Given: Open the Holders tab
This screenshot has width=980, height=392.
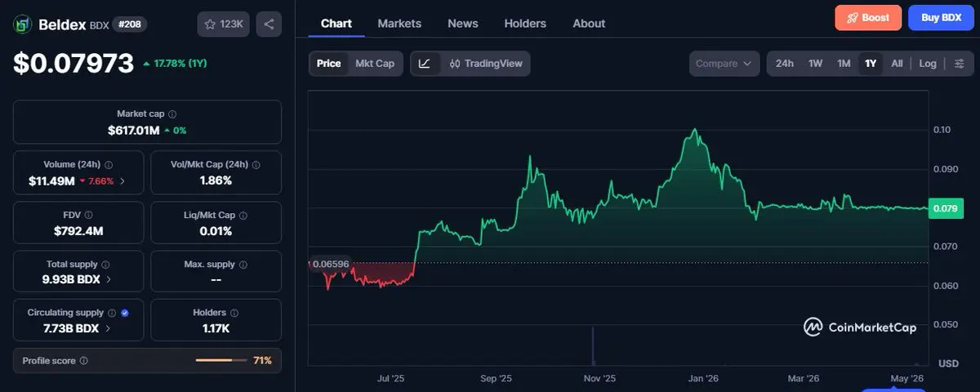Looking at the screenshot, I should [525, 23].
